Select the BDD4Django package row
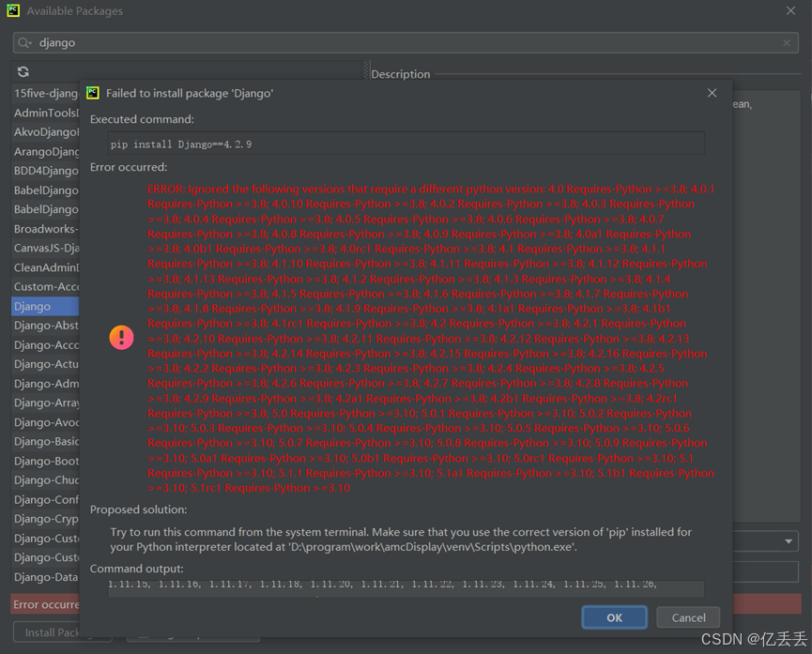This screenshot has width=812, height=654. point(46,171)
